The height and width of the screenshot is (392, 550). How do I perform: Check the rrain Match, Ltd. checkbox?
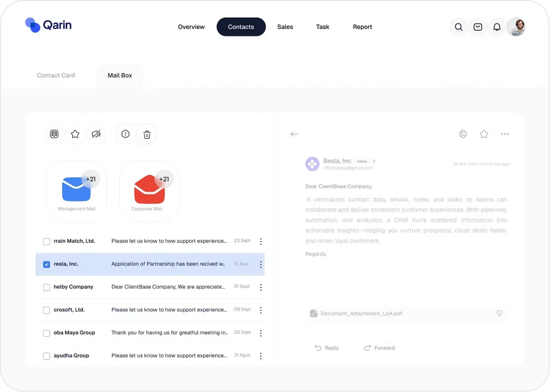point(46,241)
